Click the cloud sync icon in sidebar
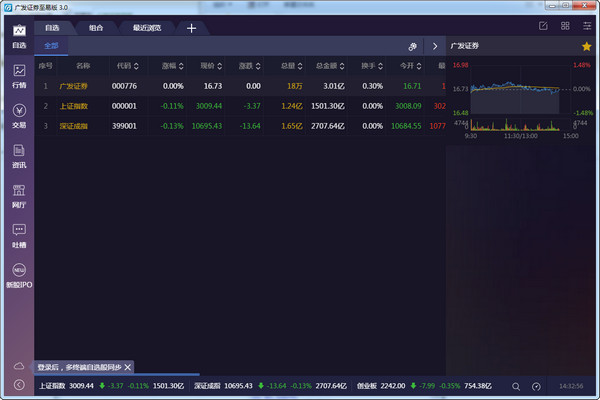Viewport: 600px width, 400px height. tap(18, 365)
